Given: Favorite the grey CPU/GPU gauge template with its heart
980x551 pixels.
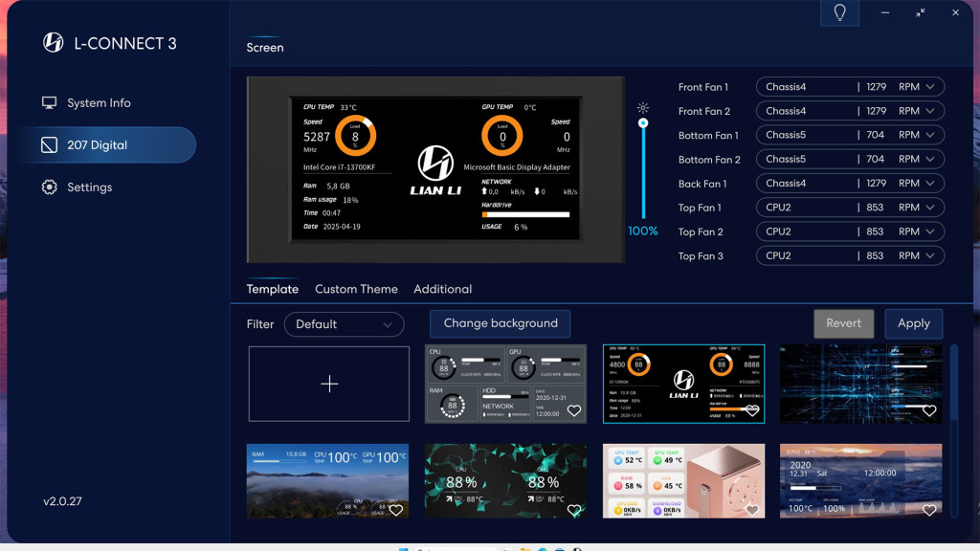Looking at the screenshot, I should click(574, 410).
